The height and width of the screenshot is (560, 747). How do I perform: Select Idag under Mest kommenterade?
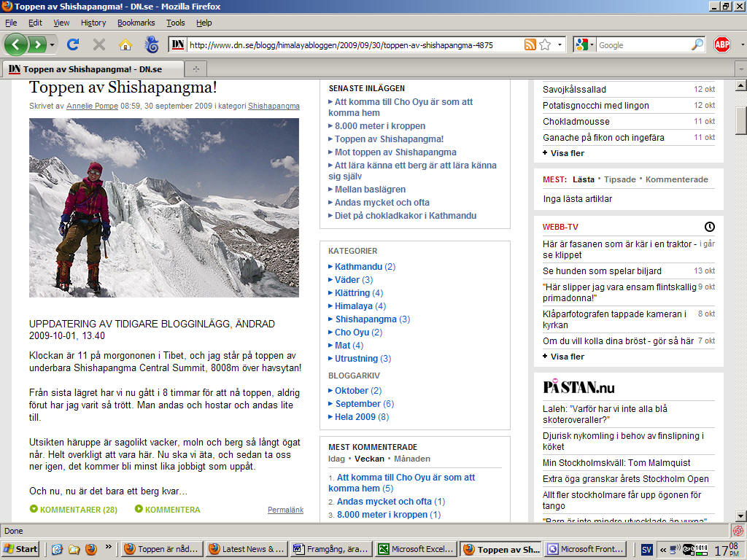[336, 459]
